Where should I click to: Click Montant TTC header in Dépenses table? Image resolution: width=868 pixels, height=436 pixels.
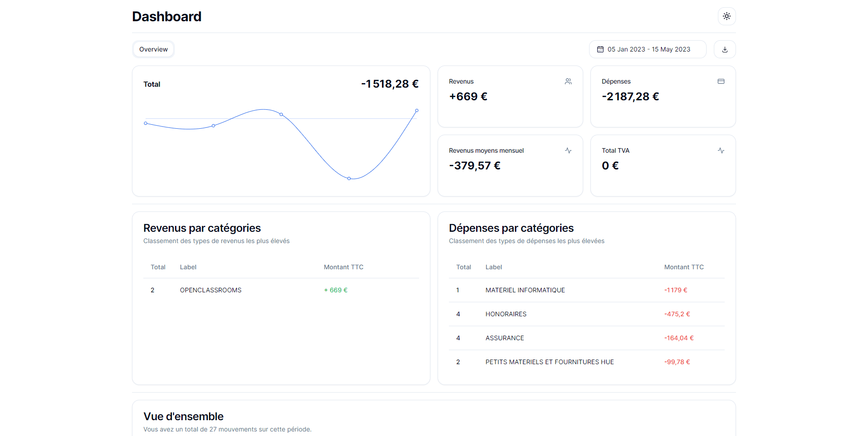coord(684,267)
